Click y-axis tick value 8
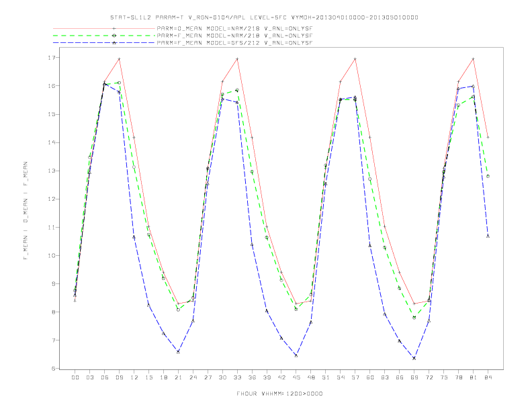The width and height of the screenshot is (532, 411). 53,312
